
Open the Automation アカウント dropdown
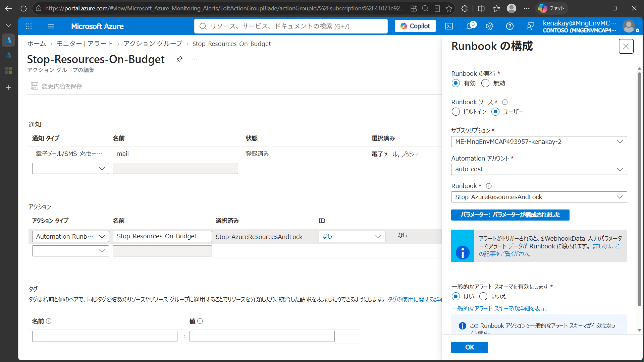coord(539,169)
